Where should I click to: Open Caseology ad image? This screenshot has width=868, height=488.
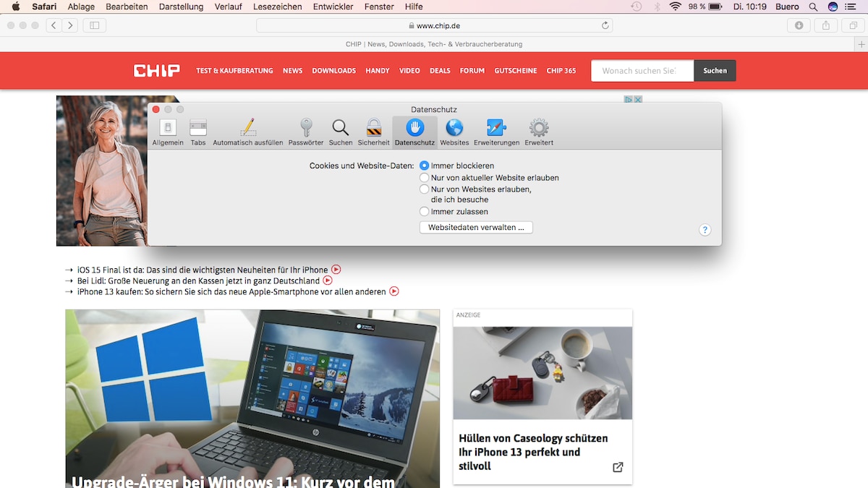point(542,373)
